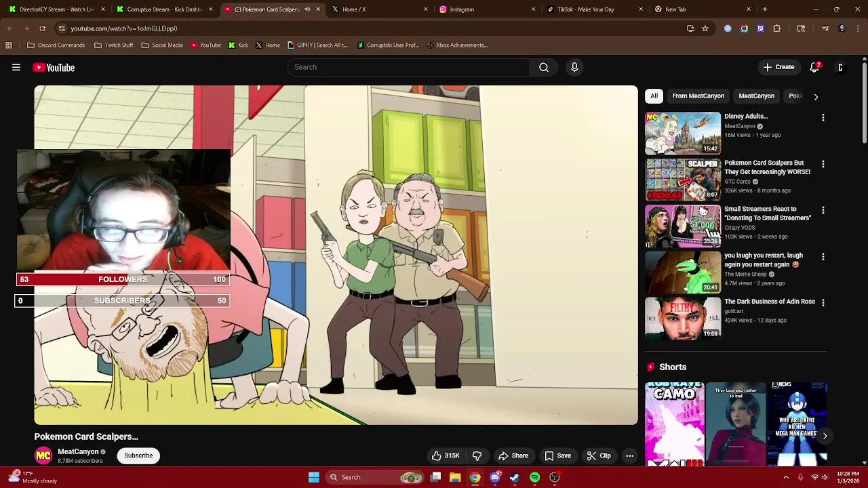Open The Dark Business of Adin Ross thumbnail

point(683,319)
